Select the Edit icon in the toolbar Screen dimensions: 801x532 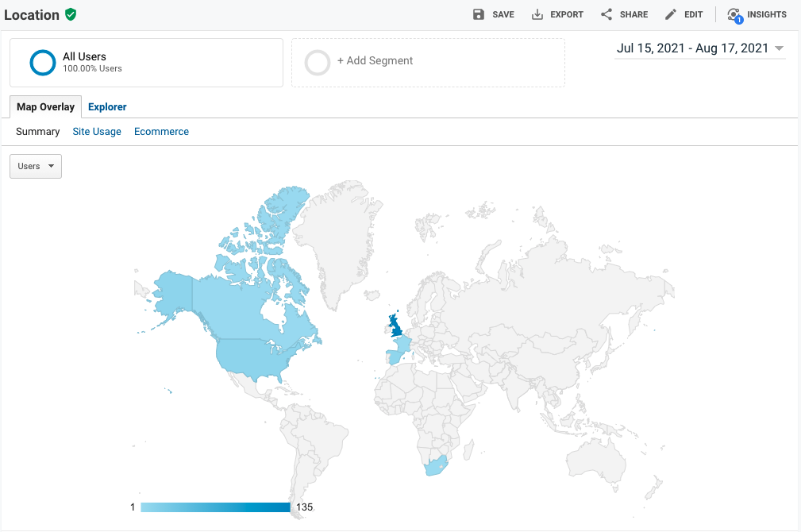point(670,14)
